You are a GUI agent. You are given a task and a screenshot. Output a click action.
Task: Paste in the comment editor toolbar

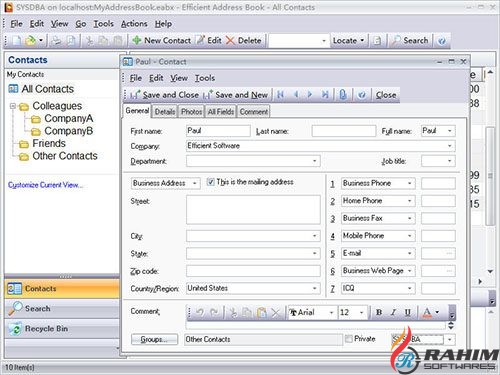tap(262, 312)
